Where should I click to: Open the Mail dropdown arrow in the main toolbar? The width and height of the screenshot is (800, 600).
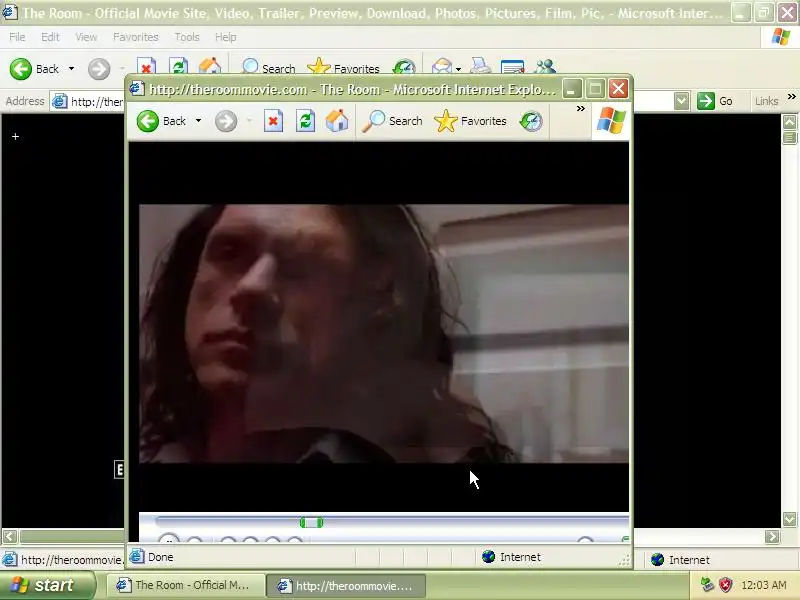coord(459,69)
